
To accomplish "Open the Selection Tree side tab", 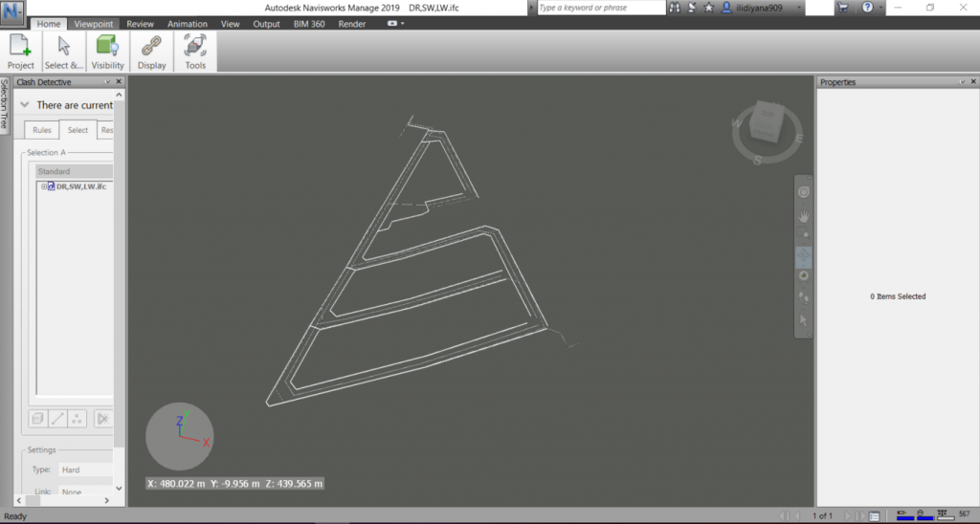I will point(5,104).
